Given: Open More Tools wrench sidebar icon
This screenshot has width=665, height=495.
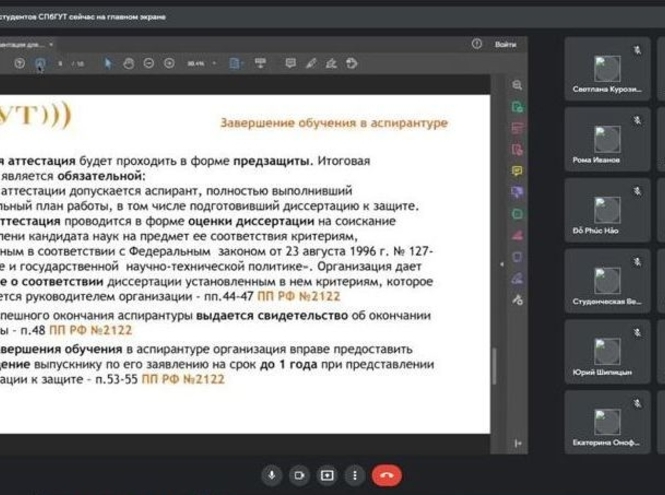Looking at the screenshot, I should point(517,300).
